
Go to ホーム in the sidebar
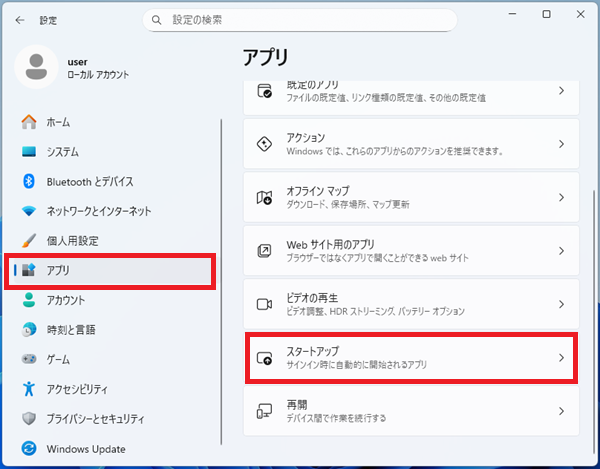[58, 122]
